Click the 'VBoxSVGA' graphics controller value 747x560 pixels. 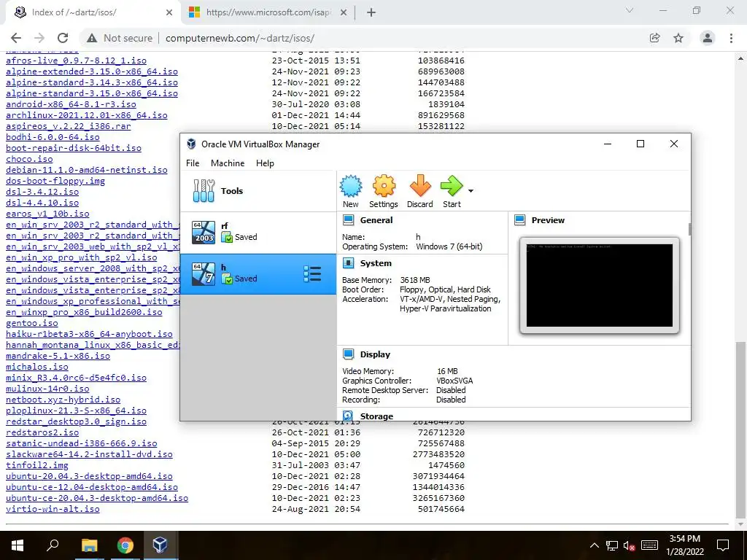tap(454, 381)
